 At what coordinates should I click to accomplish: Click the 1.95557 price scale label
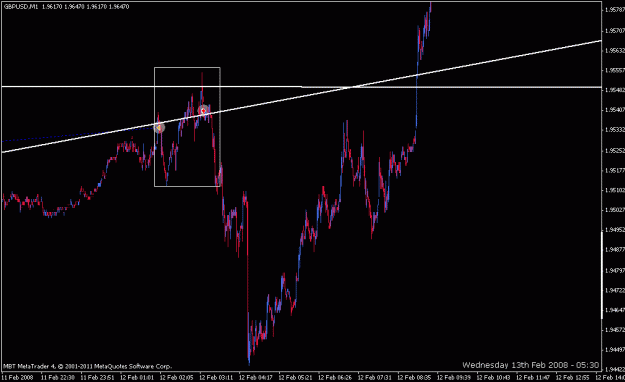pos(615,70)
